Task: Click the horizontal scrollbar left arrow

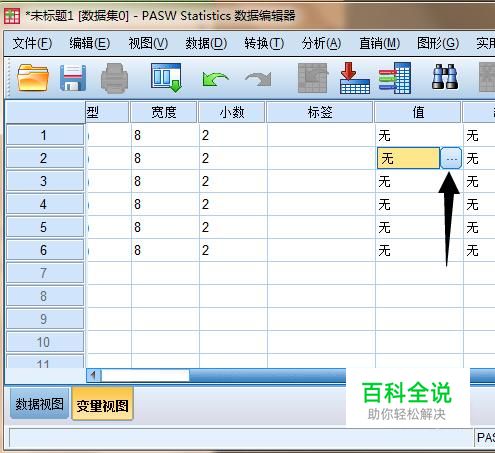Action: (94, 376)
